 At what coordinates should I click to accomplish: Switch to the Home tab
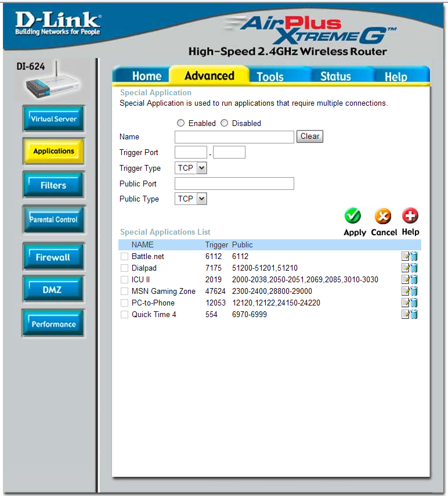pos(146,76)
